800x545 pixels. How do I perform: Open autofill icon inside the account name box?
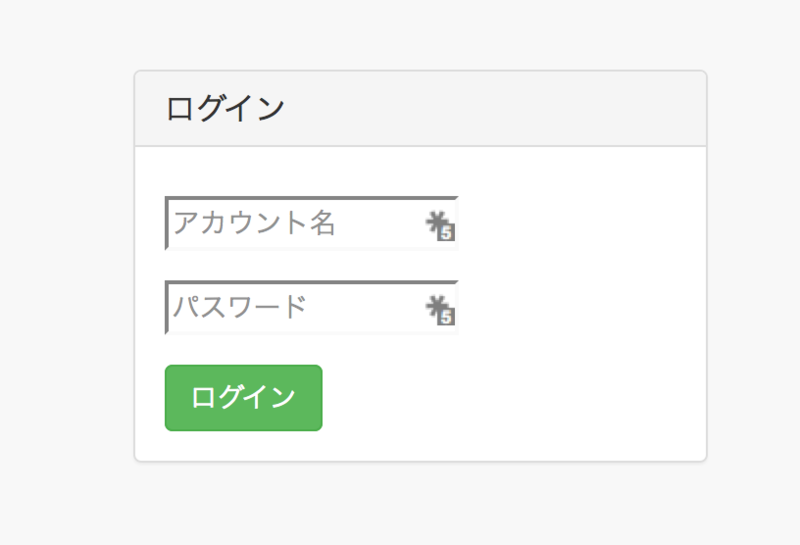tap(440, 225)
